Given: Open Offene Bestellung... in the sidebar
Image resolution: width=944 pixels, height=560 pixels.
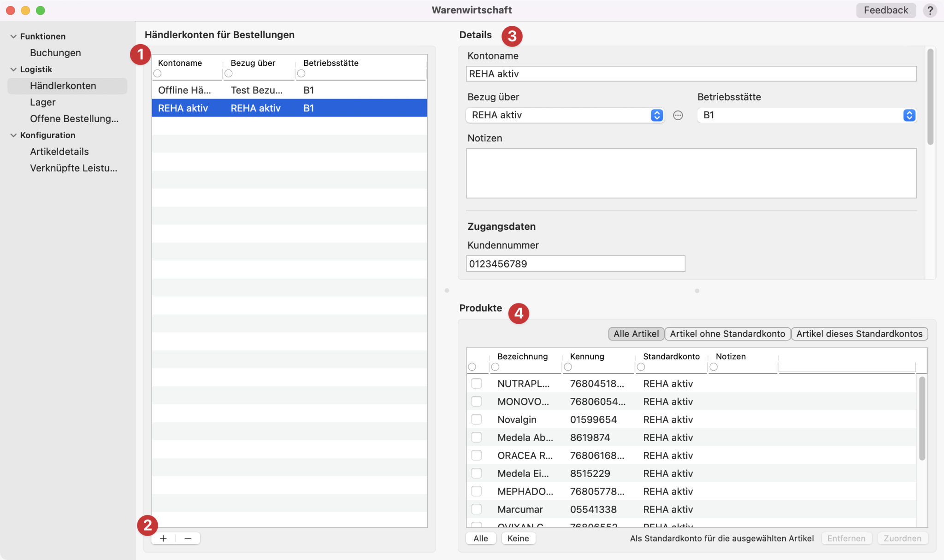Looking at the screenshot, I should coord(74,119).
